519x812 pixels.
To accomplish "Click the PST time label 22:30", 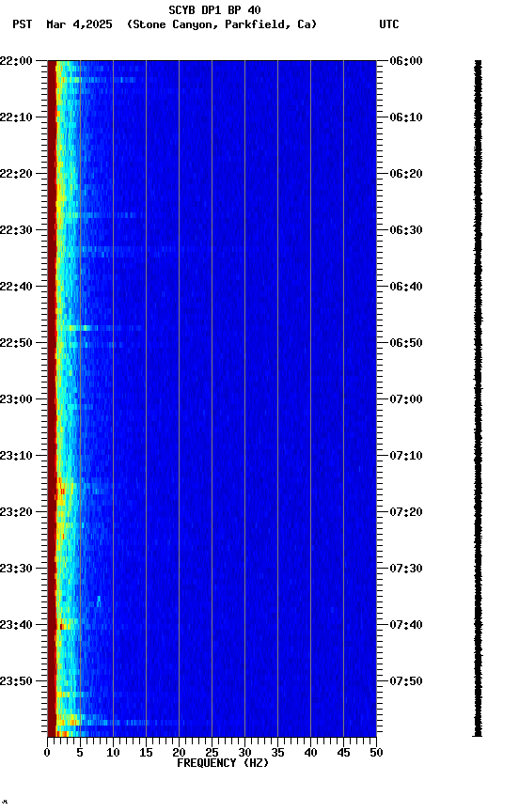I will click(x=16, y=230).
